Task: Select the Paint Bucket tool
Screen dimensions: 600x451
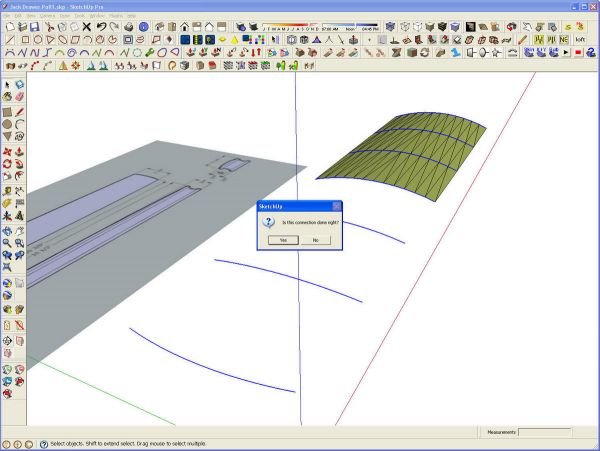Action: tap(7, 96)
